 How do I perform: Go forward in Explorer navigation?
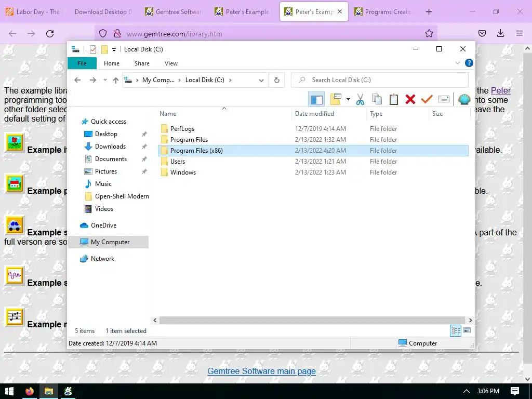pos(92,80)
